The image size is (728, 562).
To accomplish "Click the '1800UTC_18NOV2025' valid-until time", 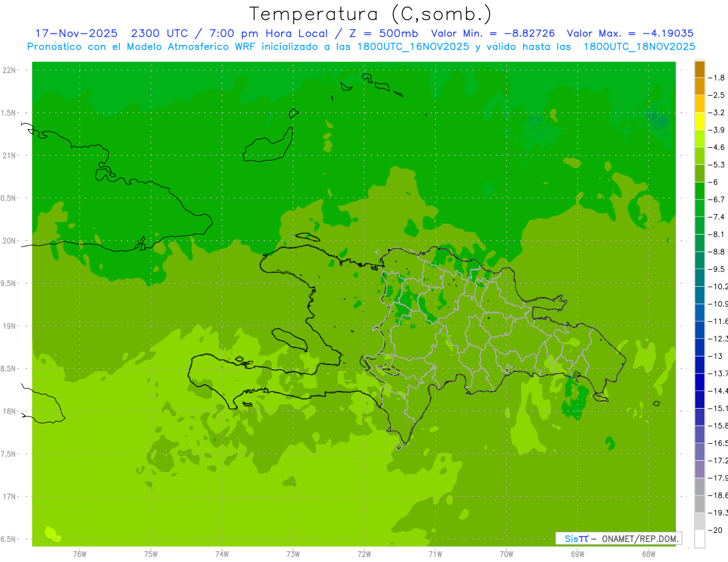I will click(639, 47).
